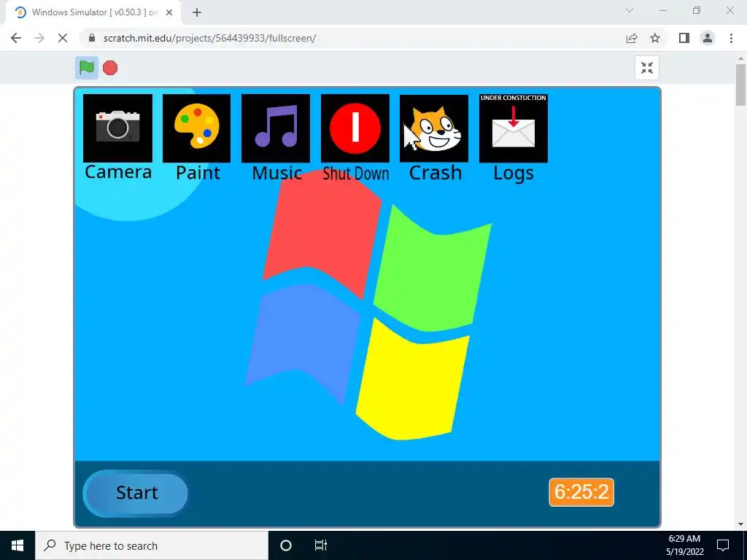Viewport: 747px width, 560px height.
Task: Click the Logs label text
Action: (513, 174)
